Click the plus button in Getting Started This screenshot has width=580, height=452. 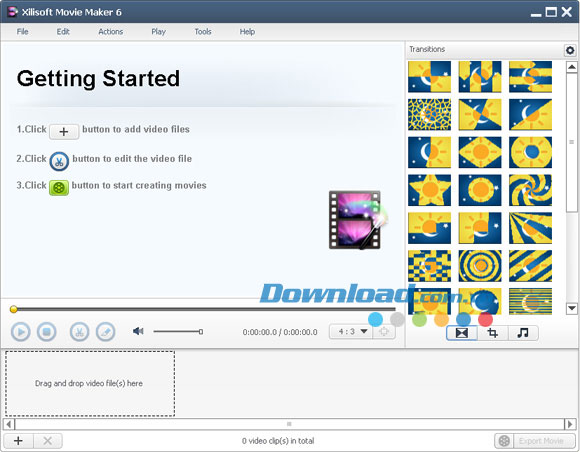click(64, 132)
